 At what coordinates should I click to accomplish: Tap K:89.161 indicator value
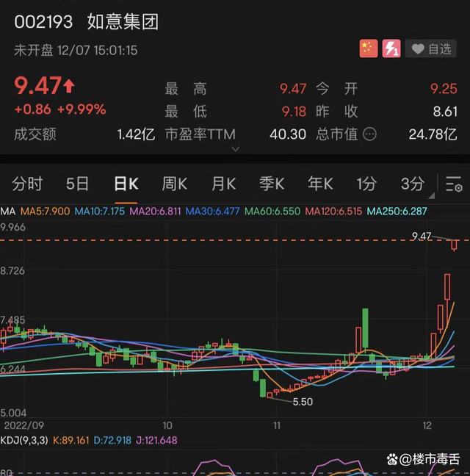tap(71, 440)
